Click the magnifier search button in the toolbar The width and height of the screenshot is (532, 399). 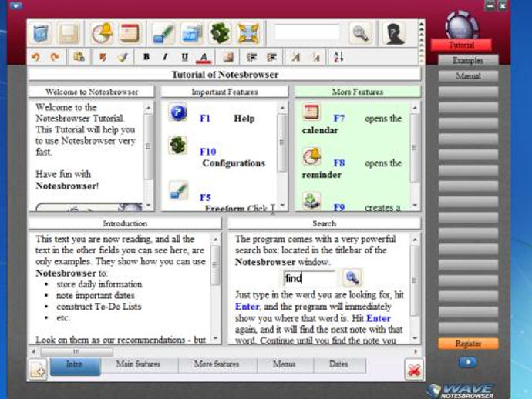tap(360, 33)
